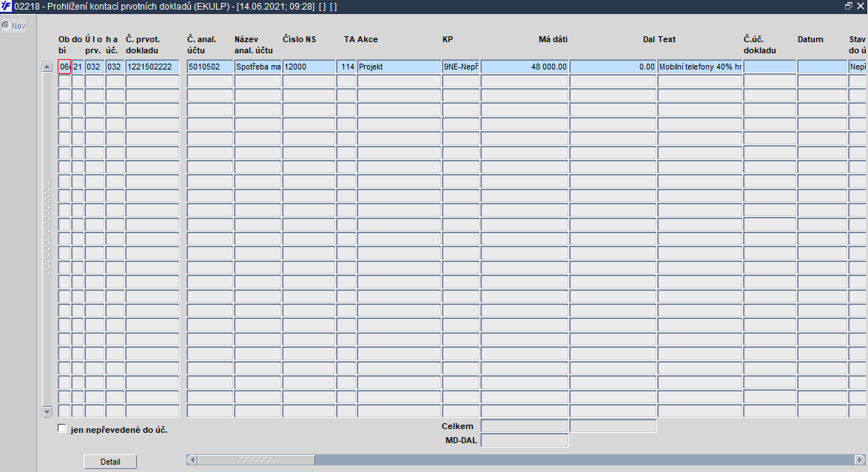Click text cell 'Mobilní telefony 40%'
Image resolution: width=868 pixels, height=472 pixels.
tap(700, 67)
